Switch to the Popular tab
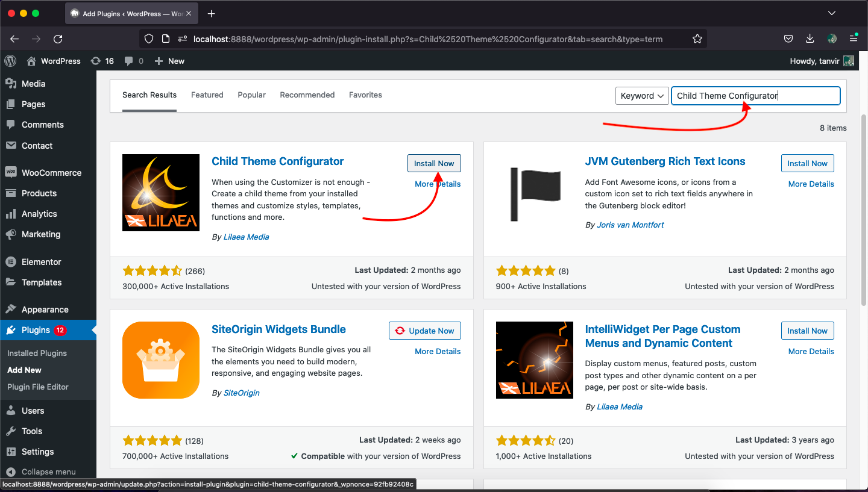868x492 pixels. pos(252,95)
